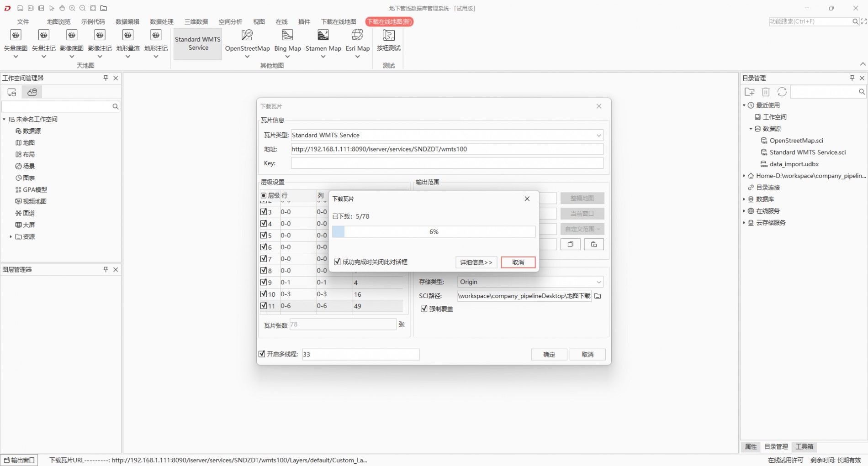Select the Stamen Map icon
This screenshot has width=868, height=466.
323,36
